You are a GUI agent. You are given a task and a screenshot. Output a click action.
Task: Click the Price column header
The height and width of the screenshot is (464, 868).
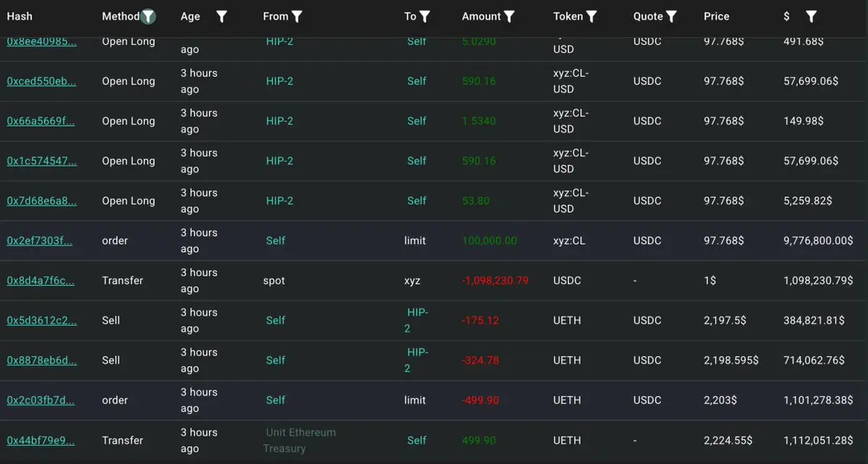pos(716,16)
